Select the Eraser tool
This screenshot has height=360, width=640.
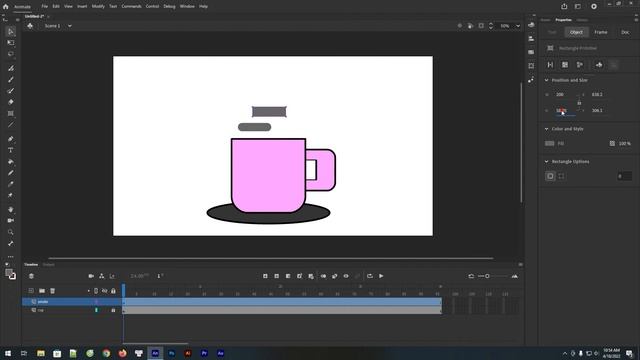(11, 102)
